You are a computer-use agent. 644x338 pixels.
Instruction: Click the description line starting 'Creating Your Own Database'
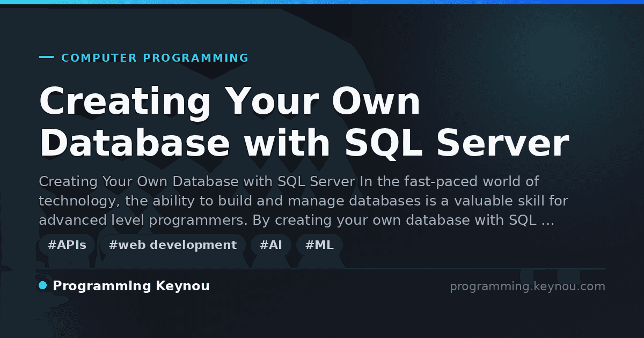point(289,182)
